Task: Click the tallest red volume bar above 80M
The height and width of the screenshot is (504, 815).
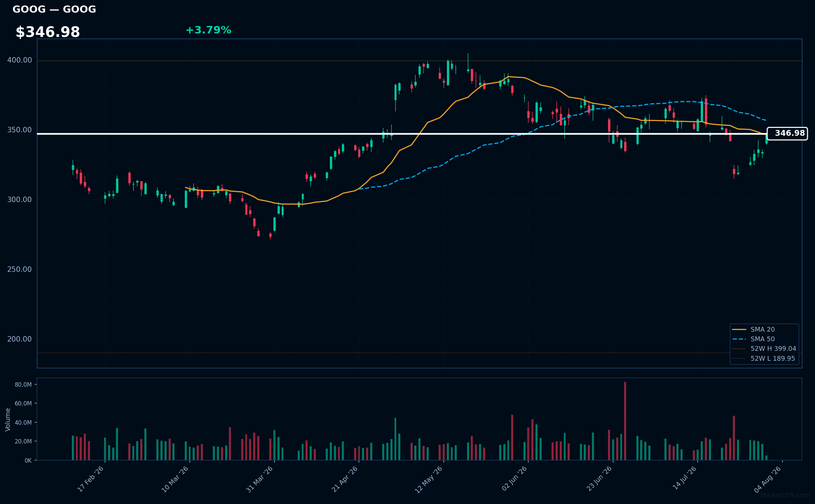Action: click(625, 421)
